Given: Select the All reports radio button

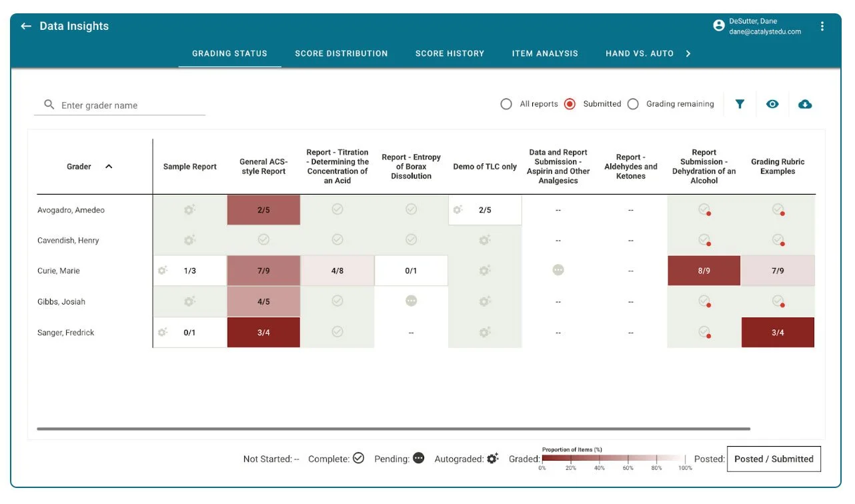Looking at the screenshot, I should tap(506, 104).
